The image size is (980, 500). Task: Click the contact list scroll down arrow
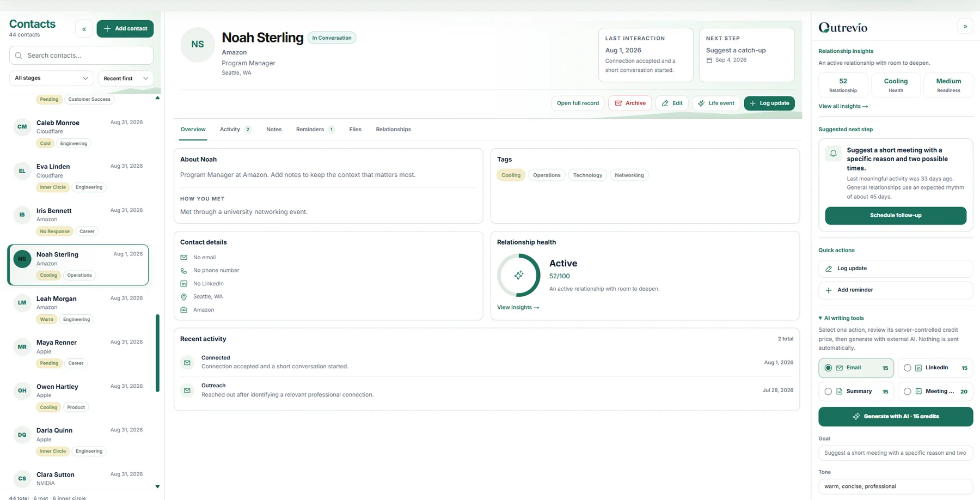(x=157, y=486)
